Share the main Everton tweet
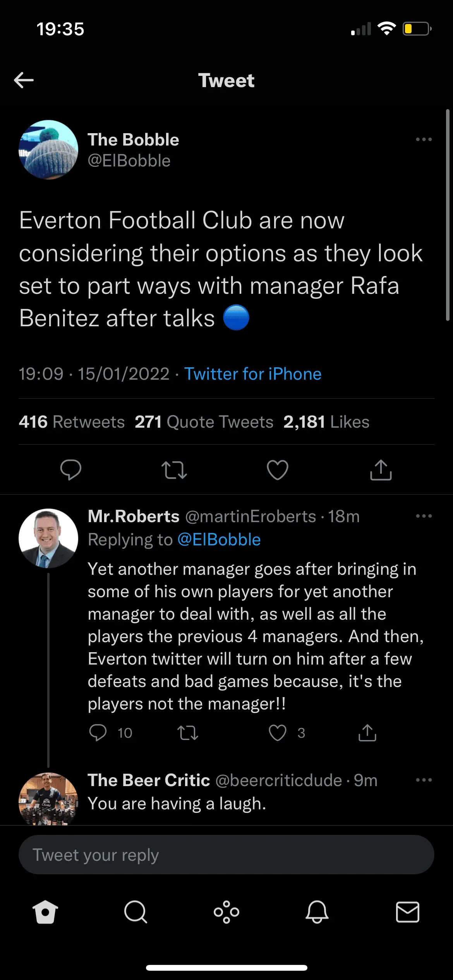 click(x=381, y=470)
